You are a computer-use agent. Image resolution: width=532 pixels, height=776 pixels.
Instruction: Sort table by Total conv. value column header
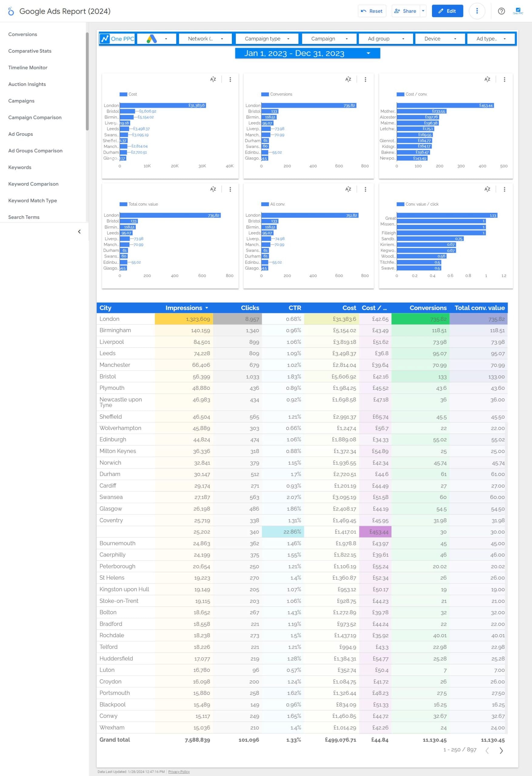point(479,308)
